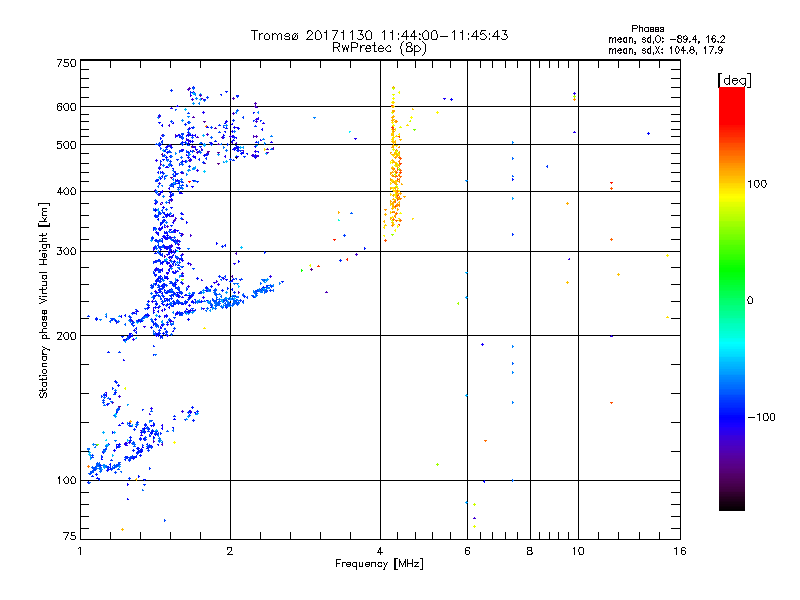The height and width of the screenshot is (600, 800).
Task: Click the x-axis tick label "4"
Action: (x=380, y=551)
